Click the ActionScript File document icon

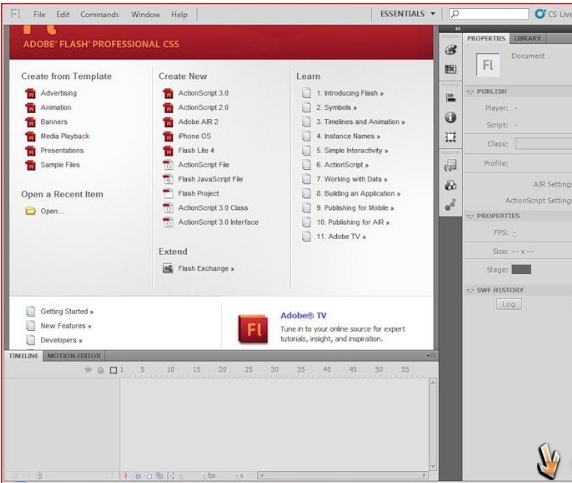pos(168,165)
